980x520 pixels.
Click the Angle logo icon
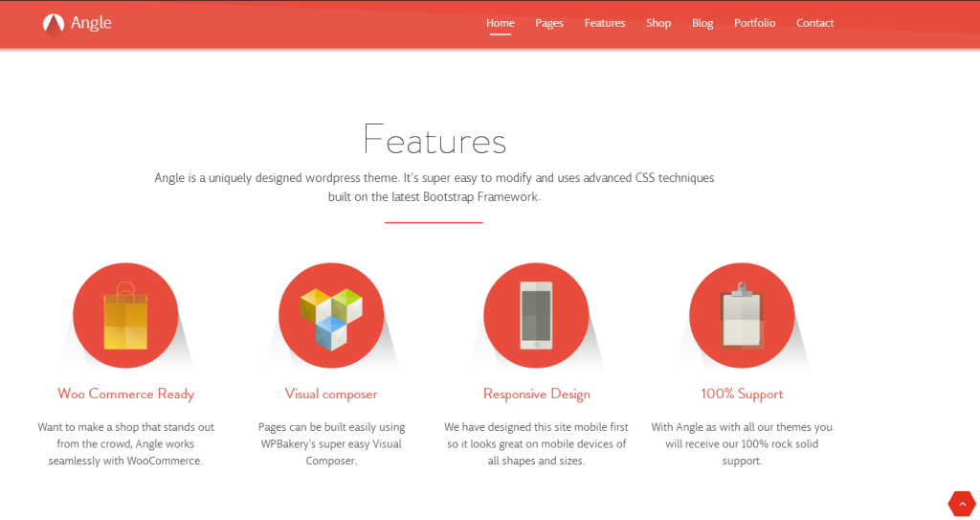54,24
